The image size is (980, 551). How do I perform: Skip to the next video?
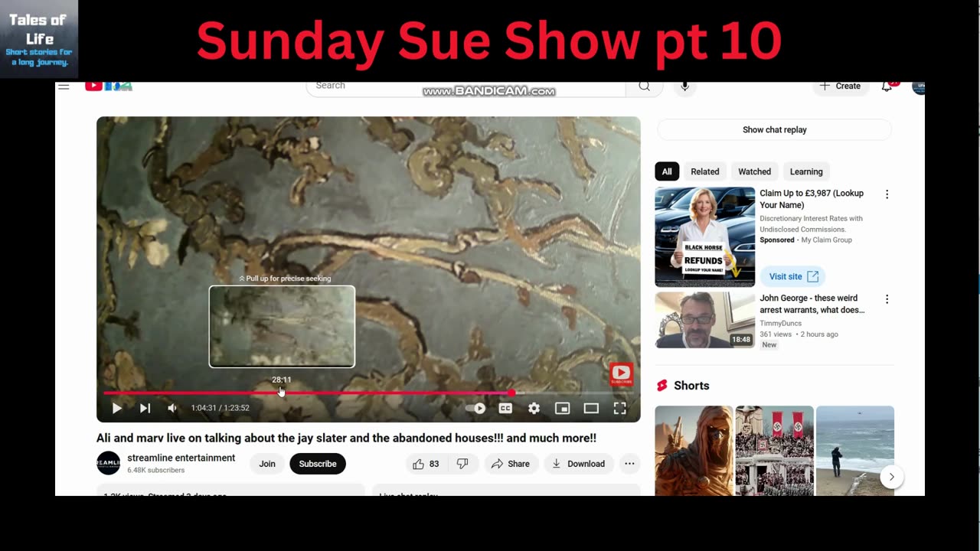click(145, 409)
